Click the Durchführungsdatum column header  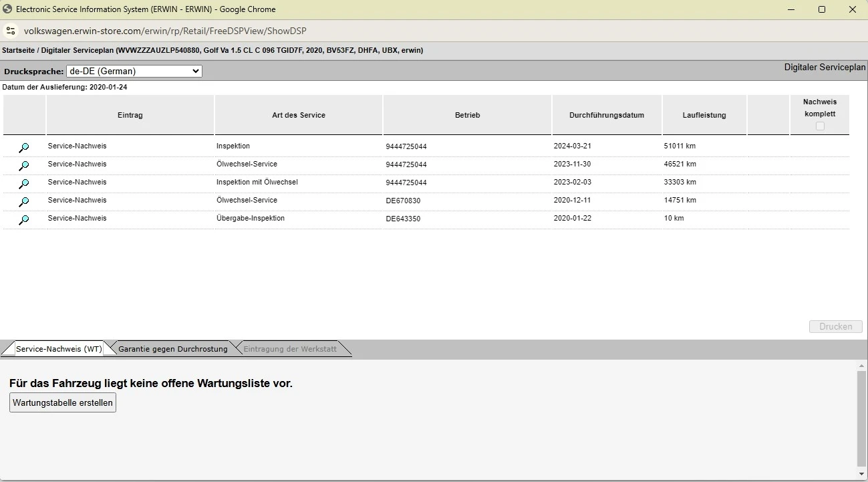pos(606,115)
